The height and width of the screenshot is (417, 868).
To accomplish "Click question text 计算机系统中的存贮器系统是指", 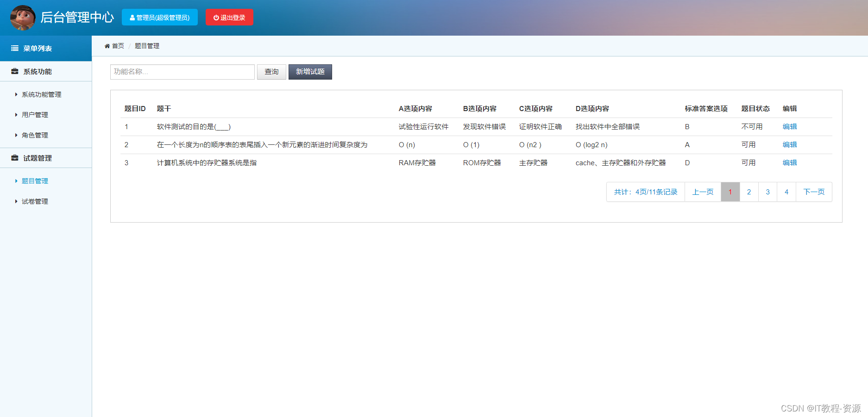I will point(207,163).
